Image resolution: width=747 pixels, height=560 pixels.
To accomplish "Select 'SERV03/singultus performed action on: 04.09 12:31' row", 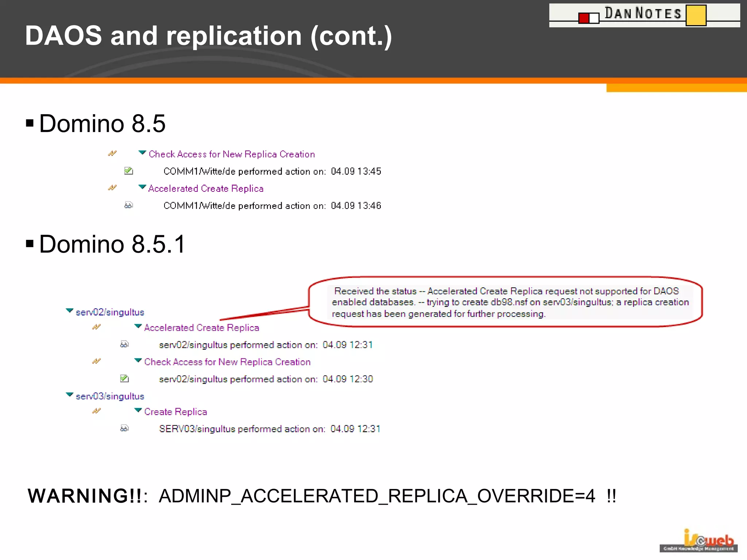I will pos(270,429).
